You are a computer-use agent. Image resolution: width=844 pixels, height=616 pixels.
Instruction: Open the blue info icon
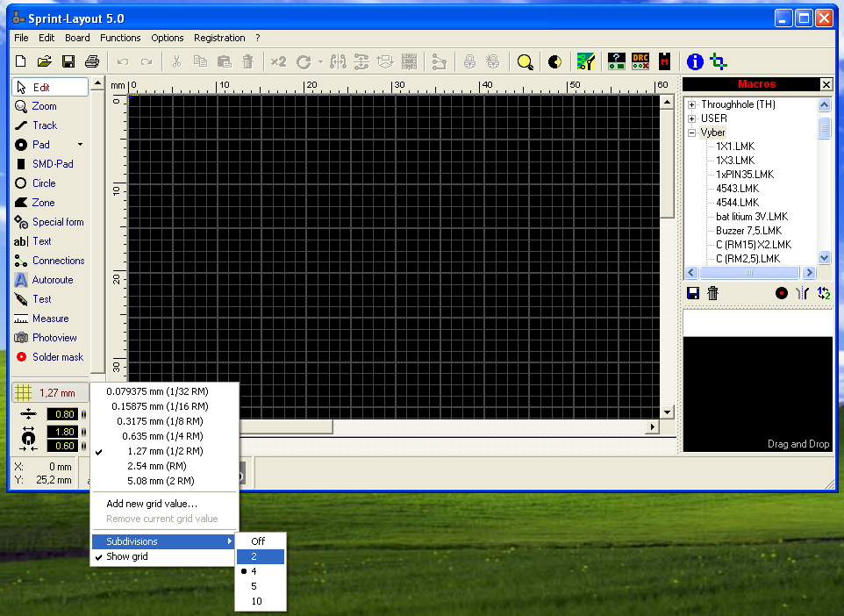coord(695,62)
